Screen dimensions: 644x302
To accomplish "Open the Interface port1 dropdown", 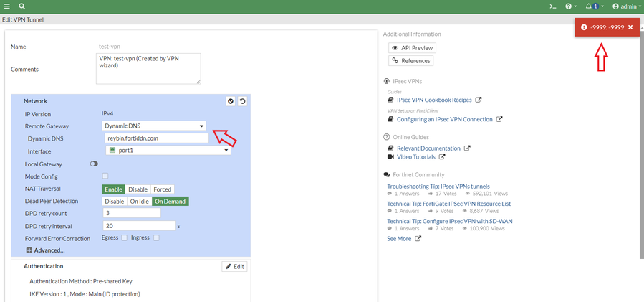I will click(x=168, y=151).
